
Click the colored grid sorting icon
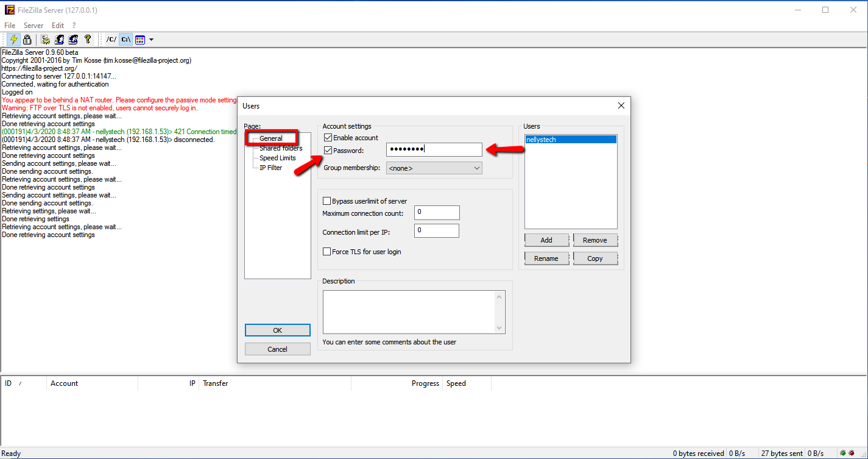point(140,40)
